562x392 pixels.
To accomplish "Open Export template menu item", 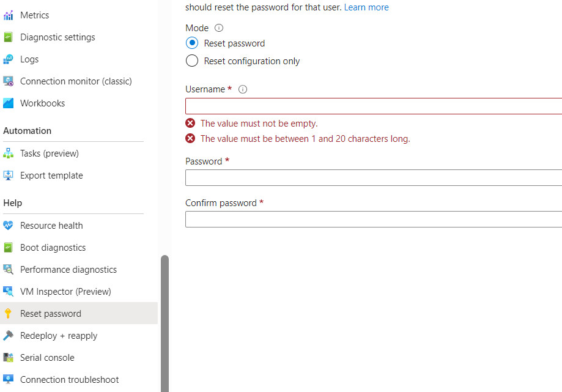I will 51,176.
